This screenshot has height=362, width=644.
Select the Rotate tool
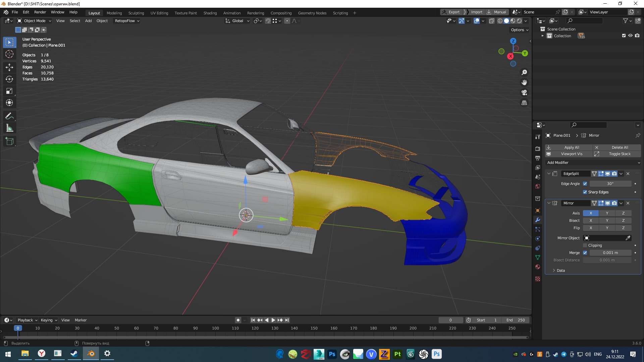click(9, 79)
